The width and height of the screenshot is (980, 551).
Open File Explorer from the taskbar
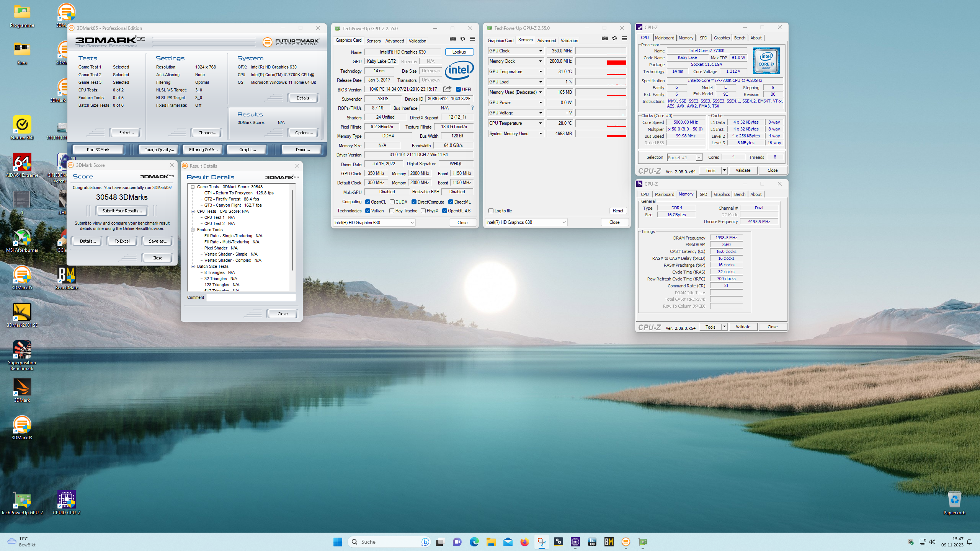pos(491,542)
